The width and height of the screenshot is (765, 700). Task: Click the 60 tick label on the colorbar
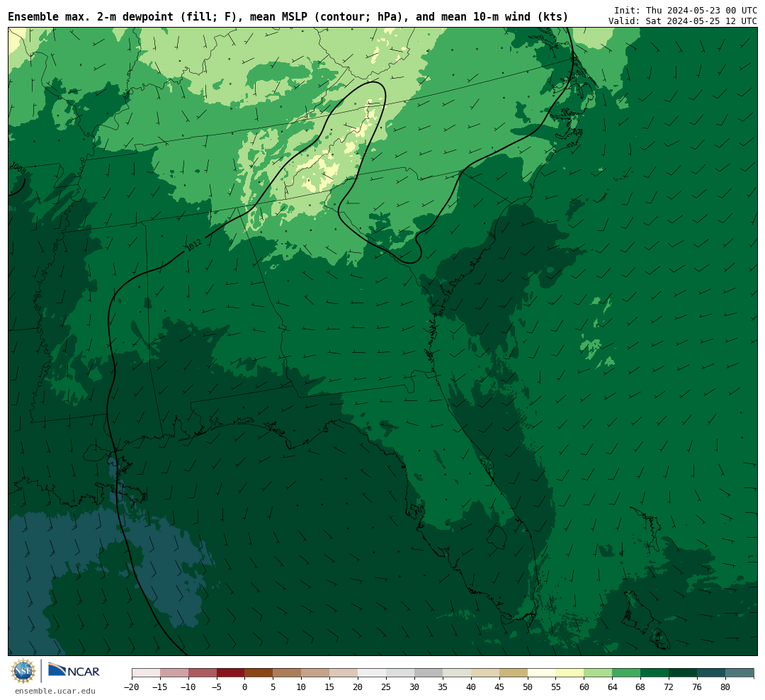(584, 687)
